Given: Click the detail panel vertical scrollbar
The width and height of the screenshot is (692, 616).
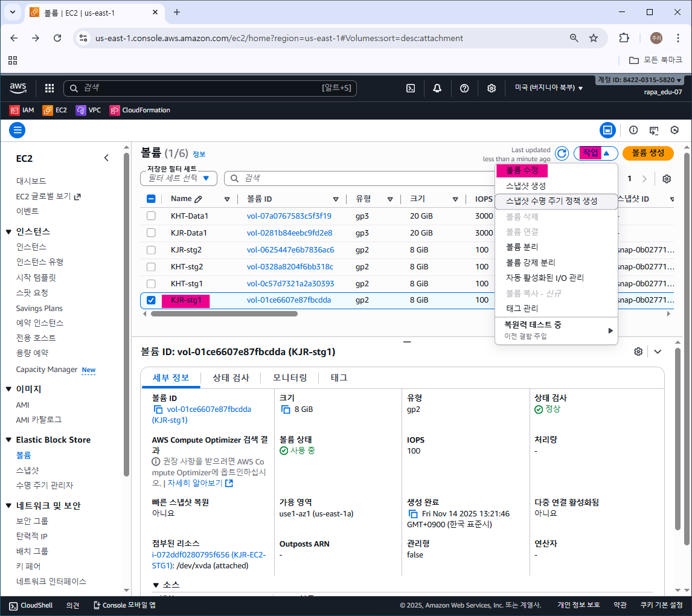Looking at the screenshot, I should 678,438.
